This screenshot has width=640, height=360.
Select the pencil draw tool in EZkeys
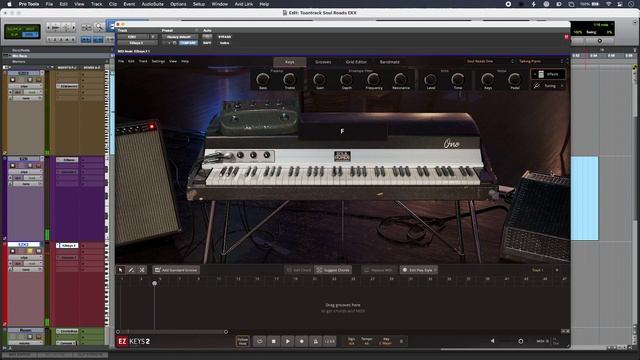(x=131, y=270)
